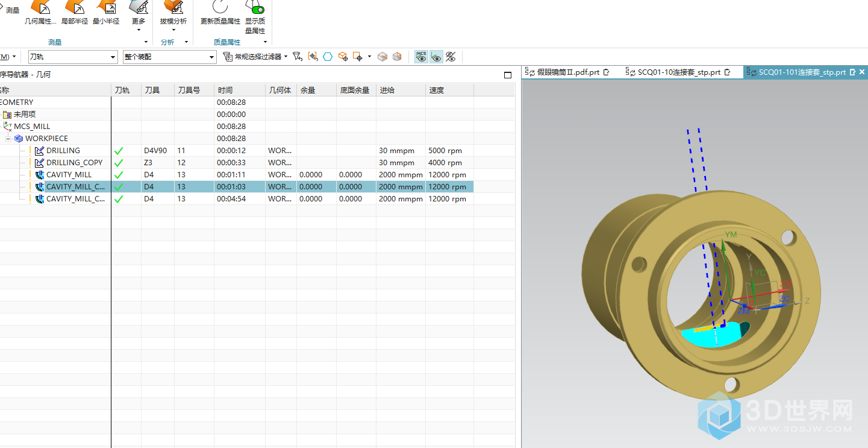Screen dimensions: 868x448
Task: Click the grey cube body selection icon
Action: (x=397, y=57)
